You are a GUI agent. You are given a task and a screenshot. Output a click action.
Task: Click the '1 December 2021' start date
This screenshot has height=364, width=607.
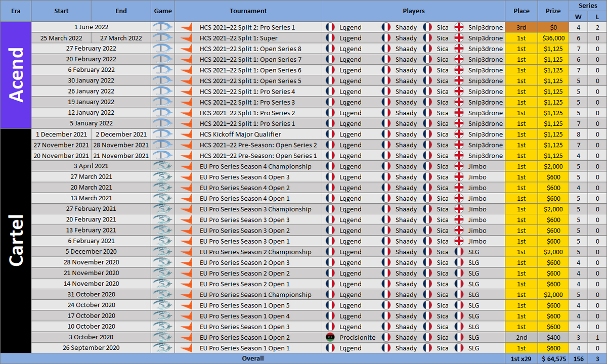pyautogui.click(x=61, y=134)
